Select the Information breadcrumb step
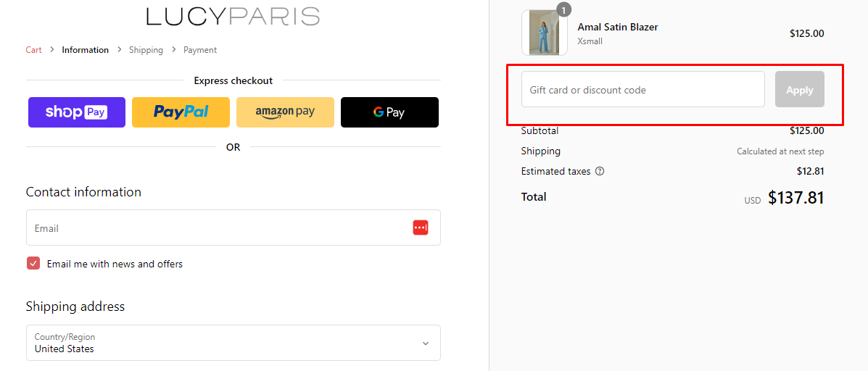 tap(86, 50)
